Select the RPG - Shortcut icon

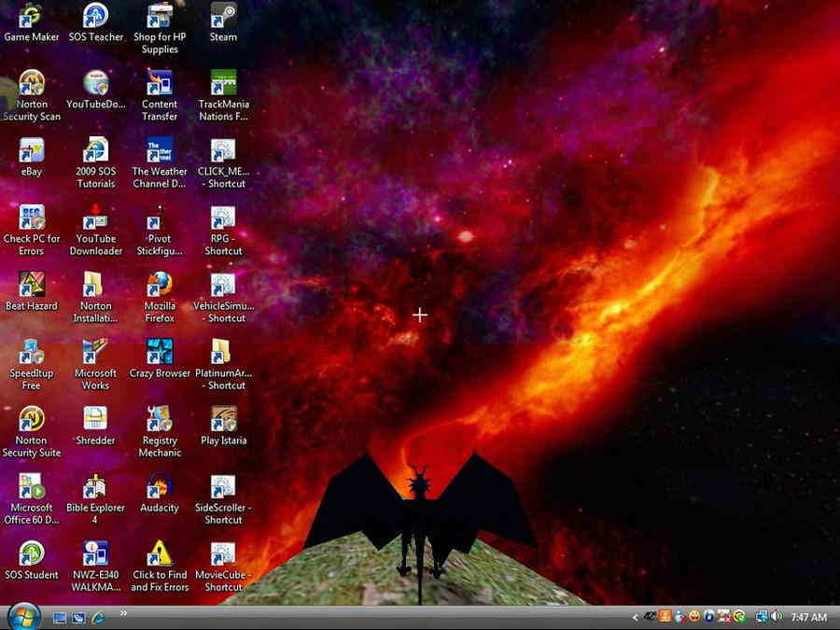[223, 231]
